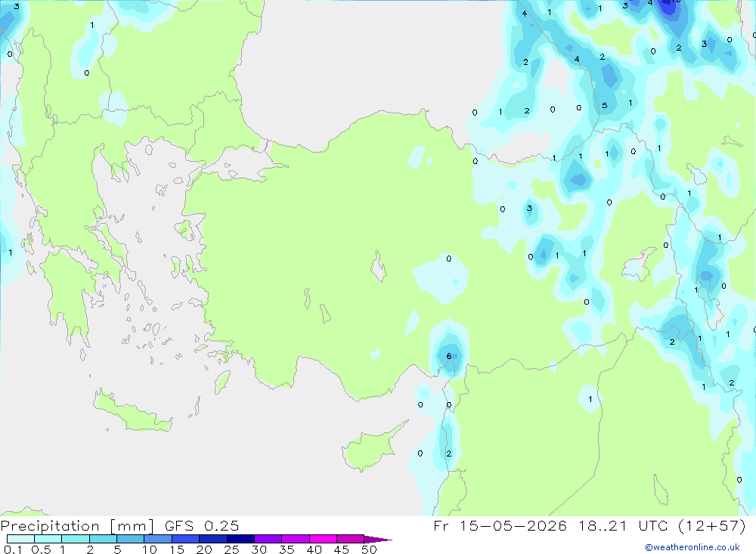
Task: Click the legend label "40"
Action: [314, 549]
